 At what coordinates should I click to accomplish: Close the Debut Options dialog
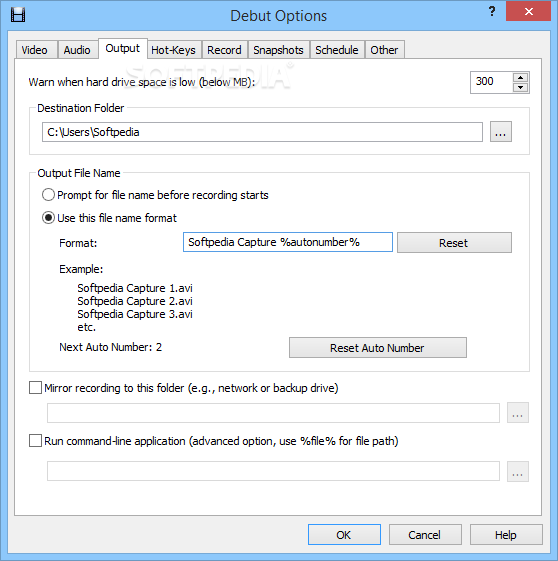click(528, 12)
